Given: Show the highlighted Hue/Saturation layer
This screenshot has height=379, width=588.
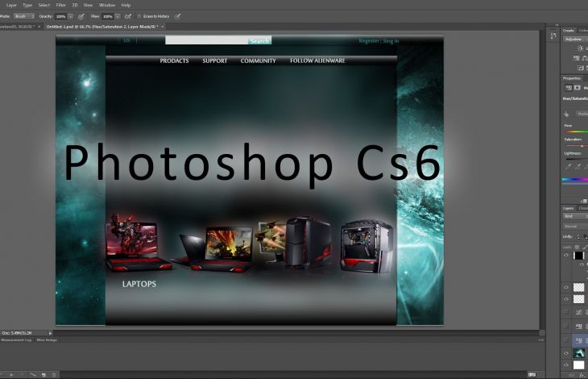Looking at the screenshot, I should tap(566, 340).
